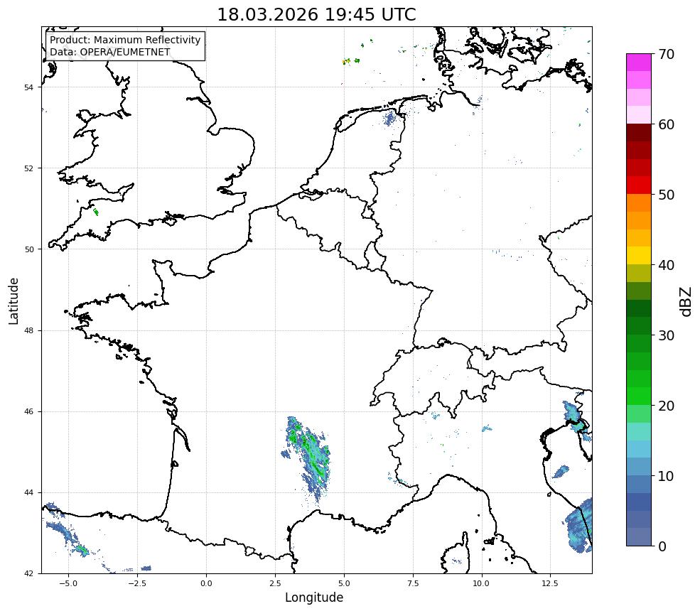Viewport: 700px width, 611px height.
Task: Click the colorbar tick label 50
Action: pyautogui.click(x=666, y=195)
